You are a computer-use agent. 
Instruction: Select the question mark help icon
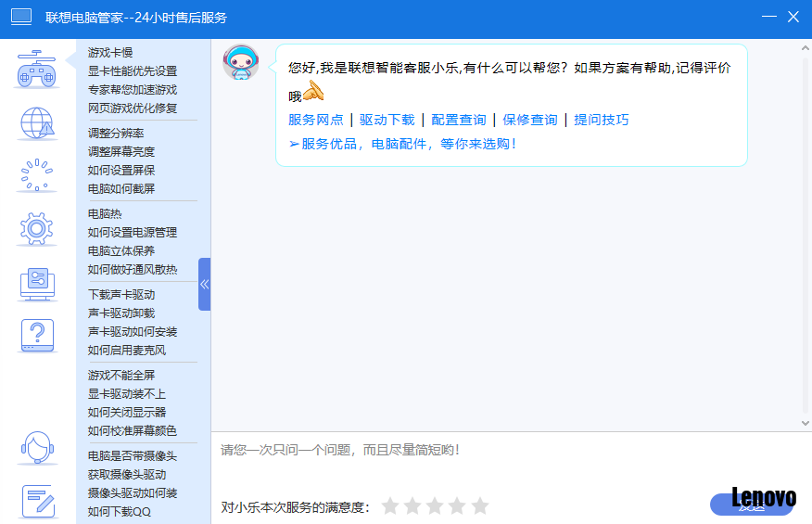(37, 336)
